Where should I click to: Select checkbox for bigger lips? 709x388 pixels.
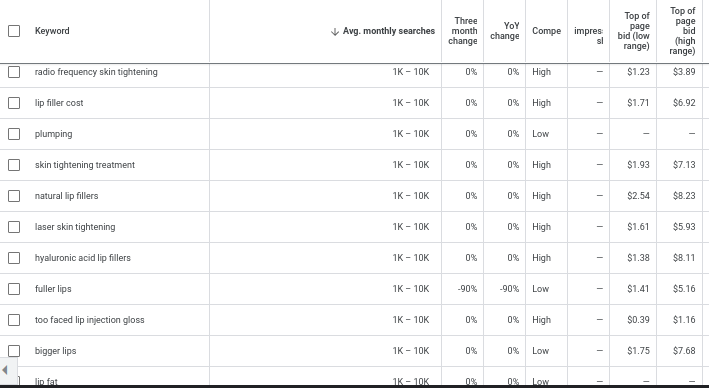[x=14, y=351]
